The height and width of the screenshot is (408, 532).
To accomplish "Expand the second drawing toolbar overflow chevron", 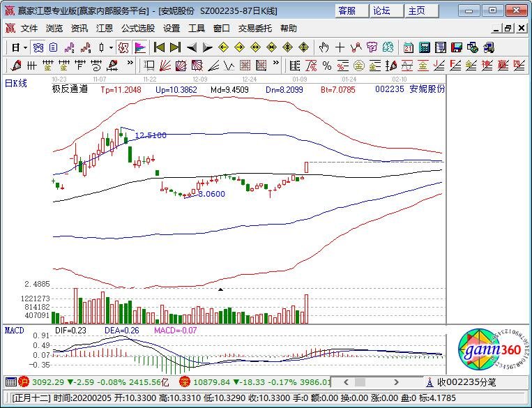I will coord(276,63).
